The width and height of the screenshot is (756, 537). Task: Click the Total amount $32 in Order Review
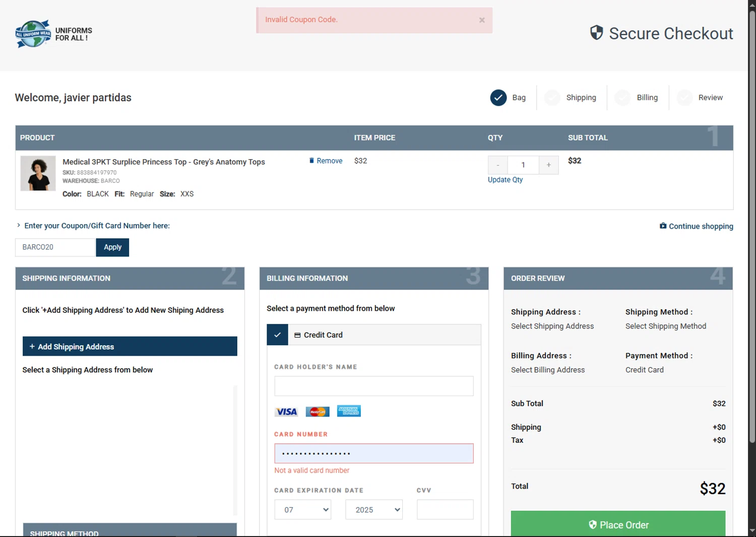pos(712,488)
